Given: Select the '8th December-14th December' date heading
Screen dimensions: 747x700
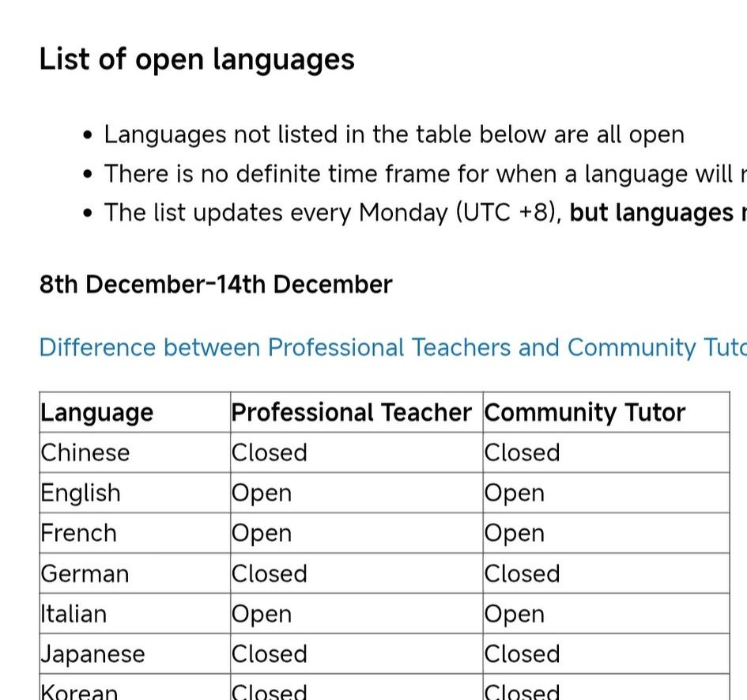Looking at the screenshot, I should click(x=216, y=284).
